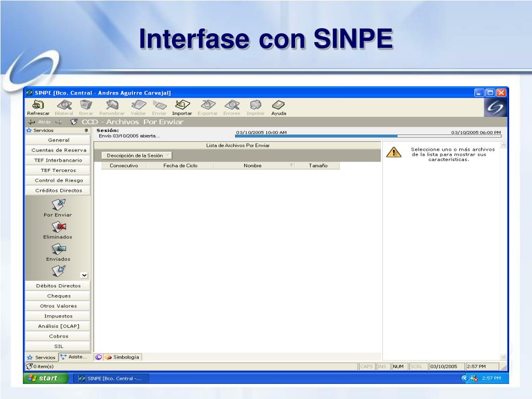
Task: Switch to the Servicios bottom tab
Action: pos(42,357)
